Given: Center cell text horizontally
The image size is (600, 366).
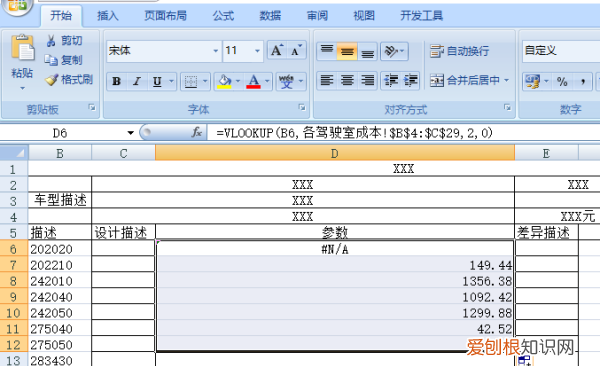Looking at the screenshot, I should tap(347, 80).
